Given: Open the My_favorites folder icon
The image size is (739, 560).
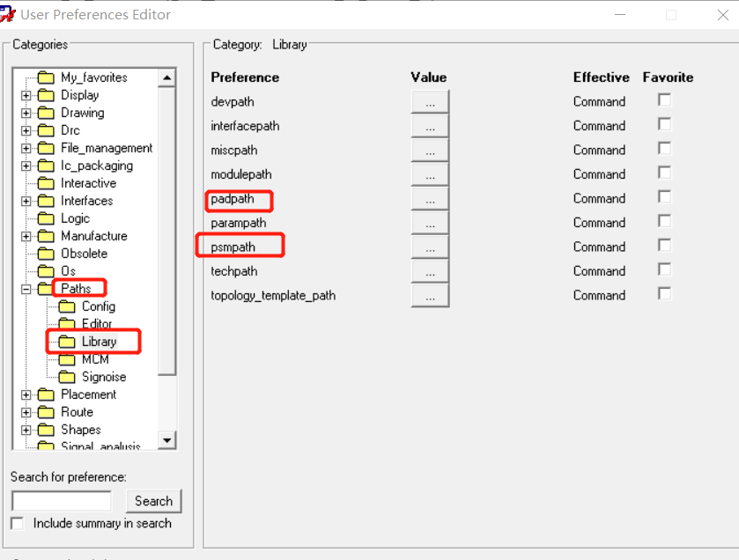Looking at the screenshot, I should [x=46, y=77].
